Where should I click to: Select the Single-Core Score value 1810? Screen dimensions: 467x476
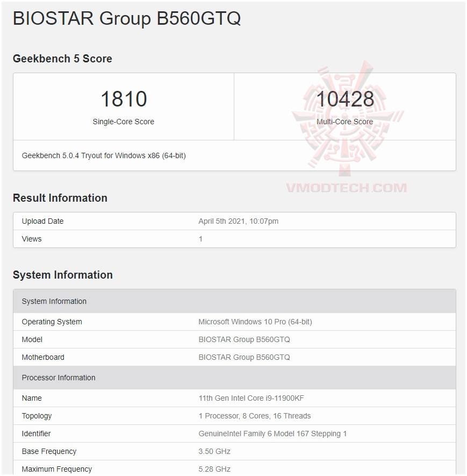[x=123, y=98]
